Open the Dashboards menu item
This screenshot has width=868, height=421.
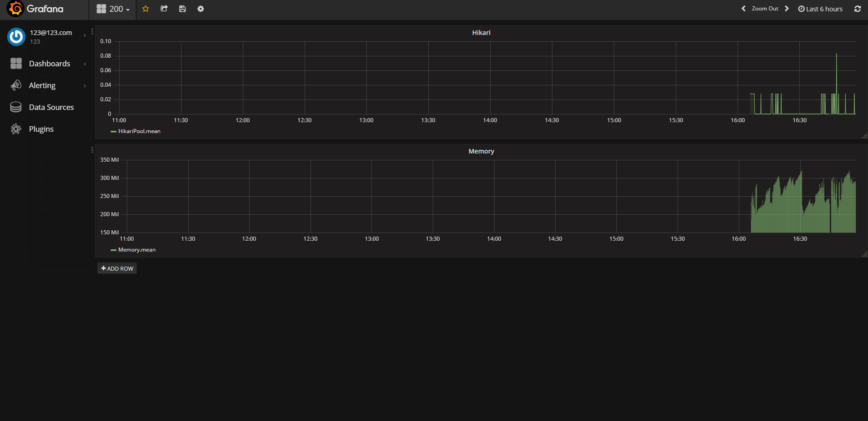point(50,64)
